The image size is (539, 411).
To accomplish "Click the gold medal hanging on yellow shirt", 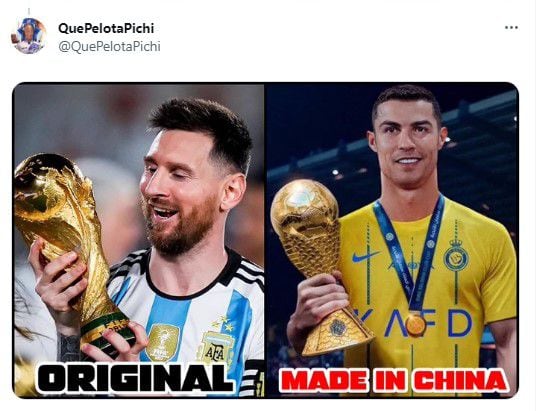I will tap(416, 325).
